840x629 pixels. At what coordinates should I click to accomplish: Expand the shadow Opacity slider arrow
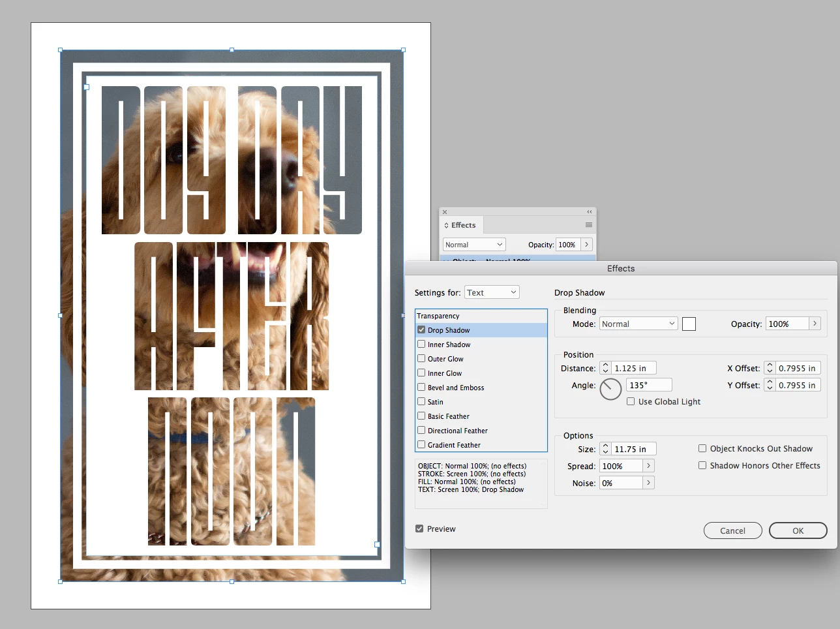point(815,324)
